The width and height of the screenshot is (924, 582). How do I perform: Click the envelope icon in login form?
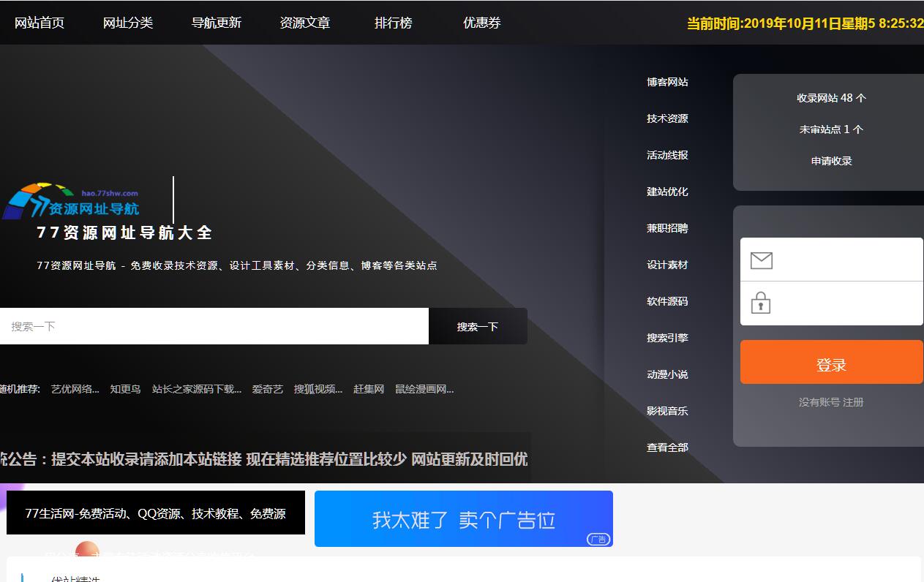pos(762,260)
